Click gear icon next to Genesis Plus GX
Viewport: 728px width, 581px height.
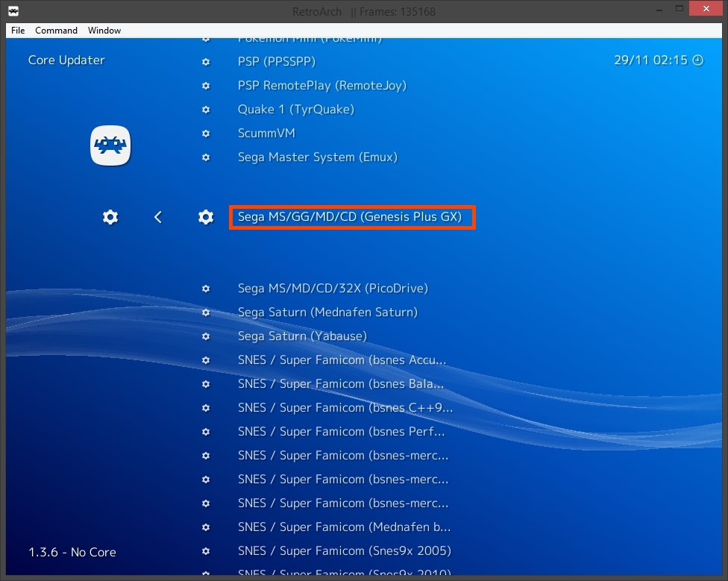coord(206,217)
